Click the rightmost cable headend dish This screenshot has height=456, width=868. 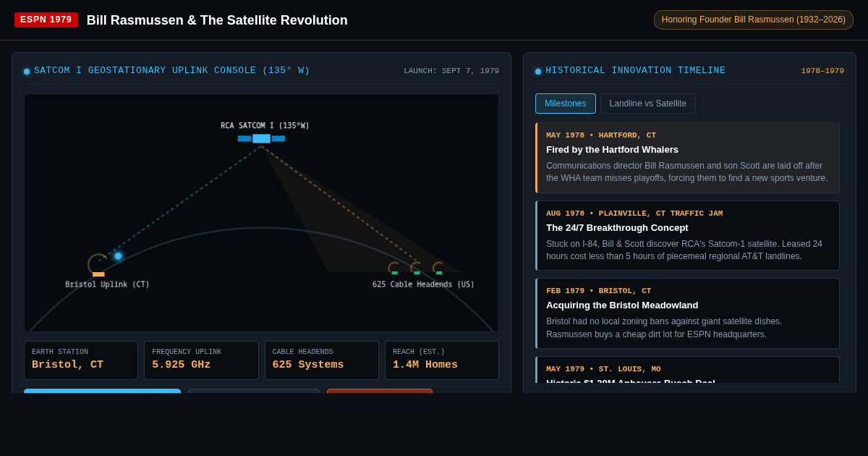[439, 269]
